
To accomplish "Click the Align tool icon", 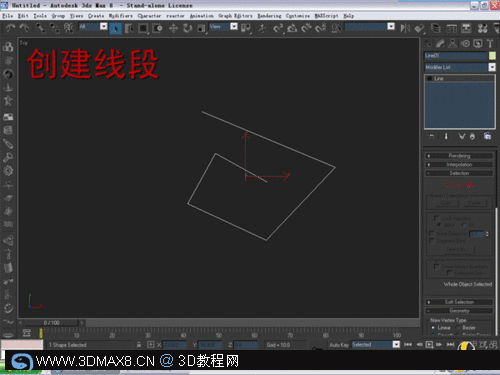I will point(420,28).
